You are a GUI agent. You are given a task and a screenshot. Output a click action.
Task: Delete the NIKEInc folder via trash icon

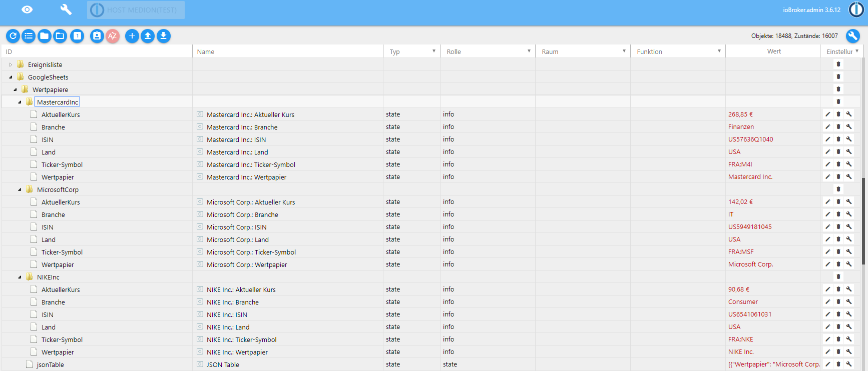[x=838, y=276]
